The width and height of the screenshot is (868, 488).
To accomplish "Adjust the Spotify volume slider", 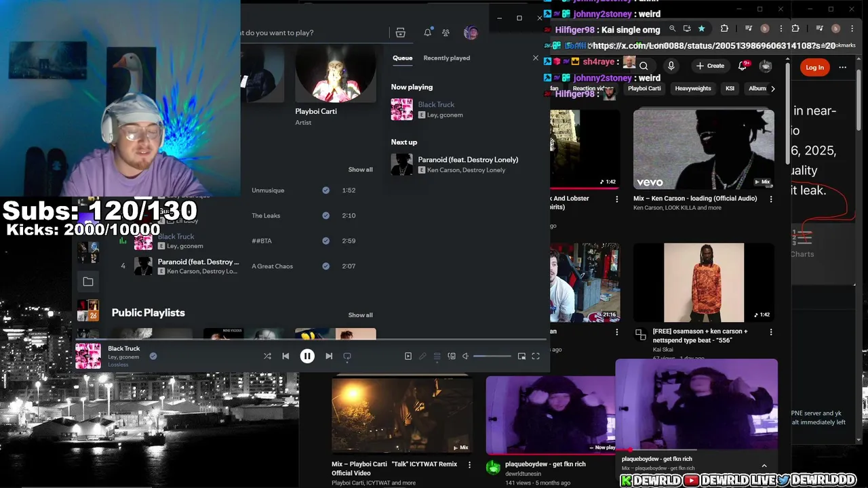I will pyautogui.click(x=492, y=356).
